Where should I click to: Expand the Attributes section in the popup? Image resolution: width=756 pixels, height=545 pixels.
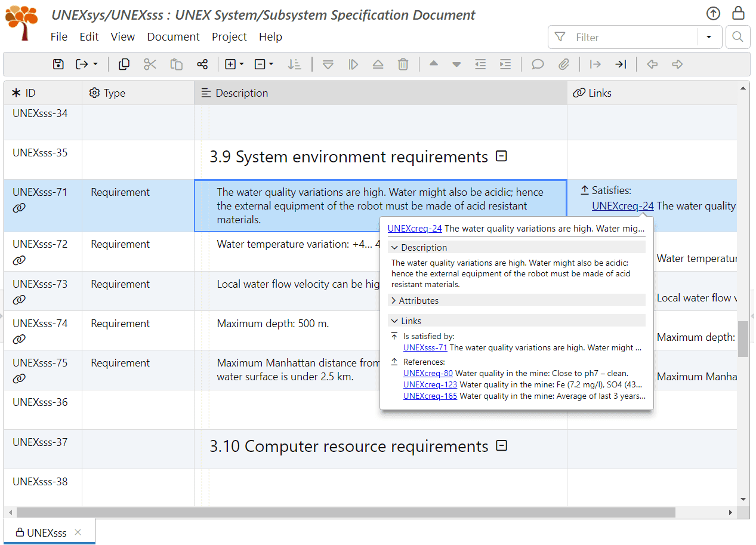click(393, 301)
